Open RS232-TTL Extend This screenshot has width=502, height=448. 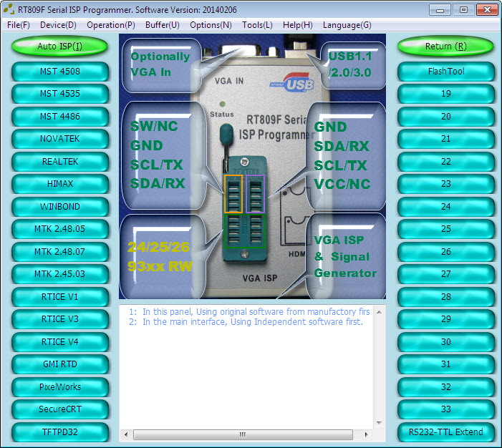tap(446, 432)
